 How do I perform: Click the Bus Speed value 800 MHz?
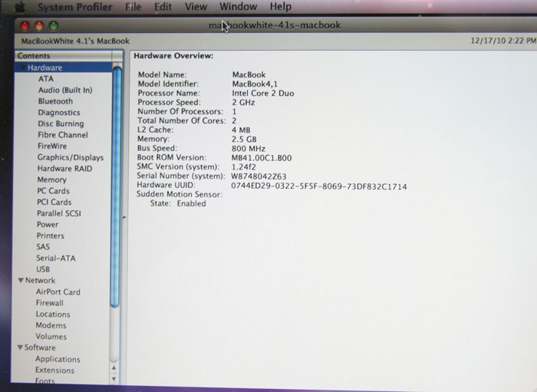[x=249, y=149]
